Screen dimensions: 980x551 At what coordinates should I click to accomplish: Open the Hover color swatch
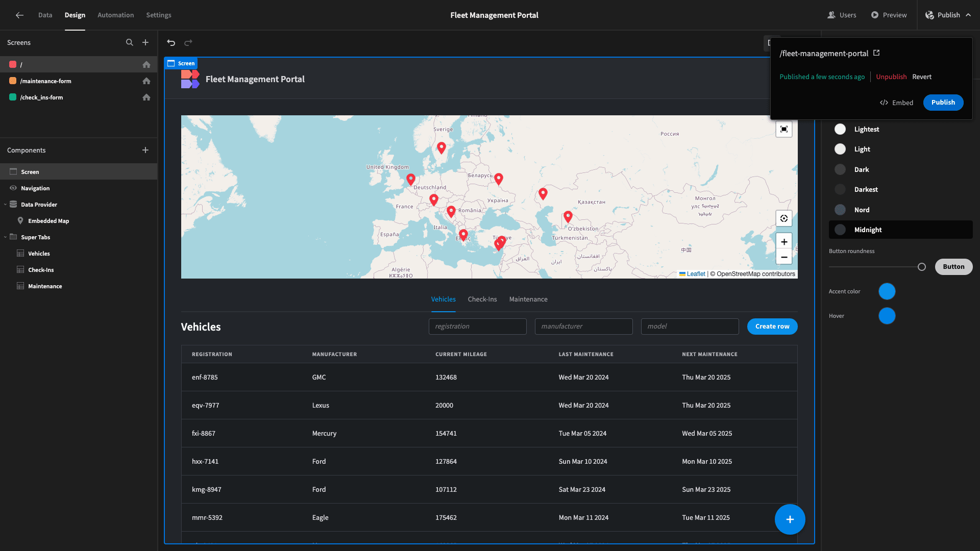tap(887, 316)
